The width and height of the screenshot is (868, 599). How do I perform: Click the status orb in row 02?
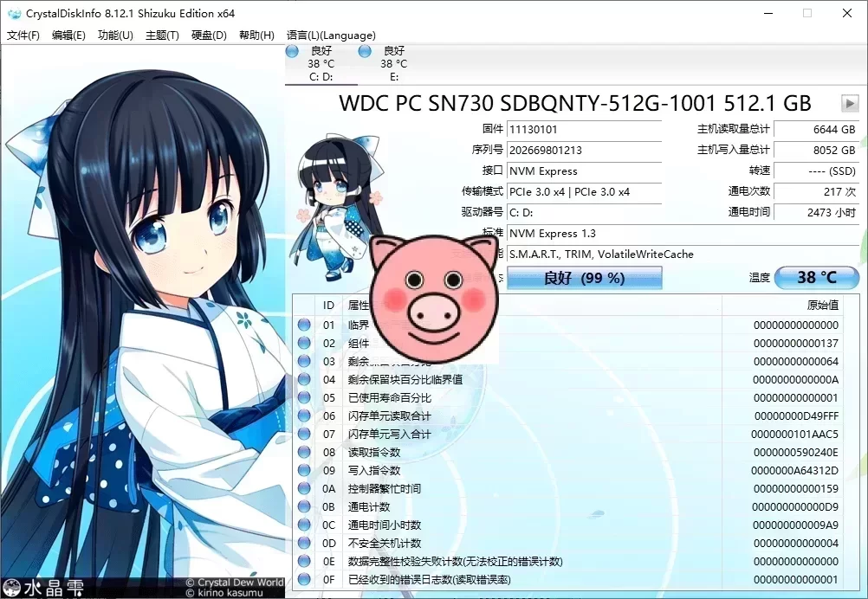[x=304, y=343]
